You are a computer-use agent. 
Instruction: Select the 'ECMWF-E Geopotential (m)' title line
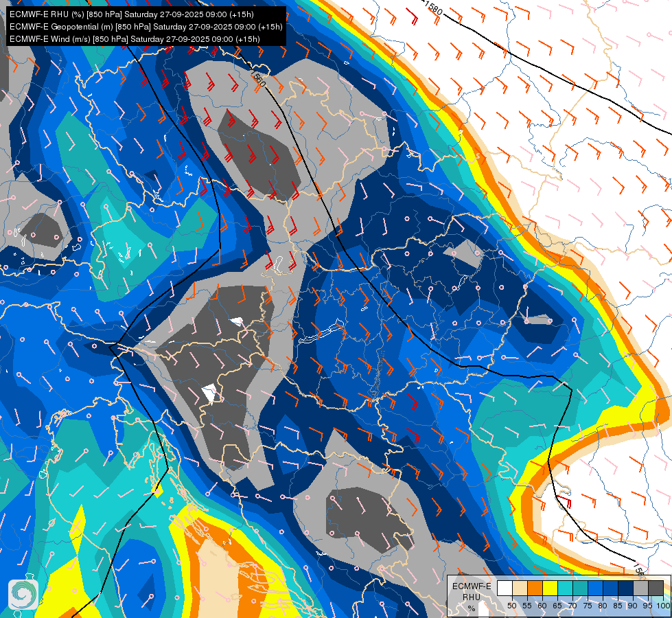(x=146, y=27)
